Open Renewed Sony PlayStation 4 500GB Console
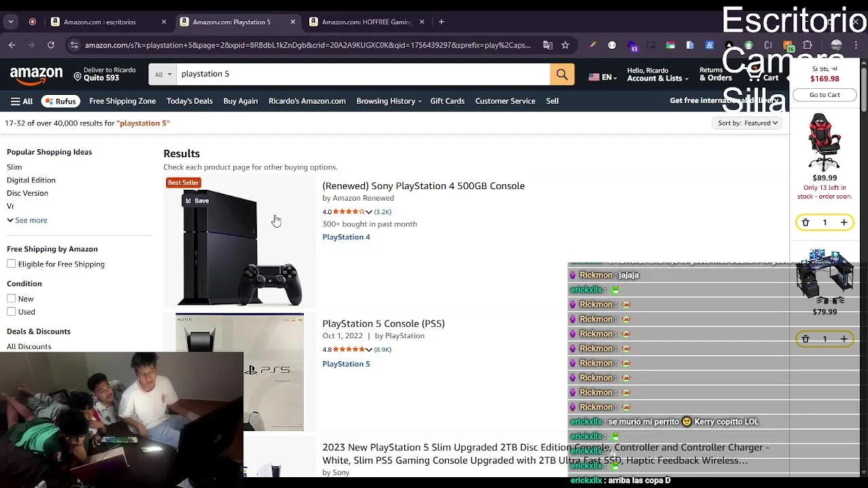The image size is (868, 488). [423, 186]
